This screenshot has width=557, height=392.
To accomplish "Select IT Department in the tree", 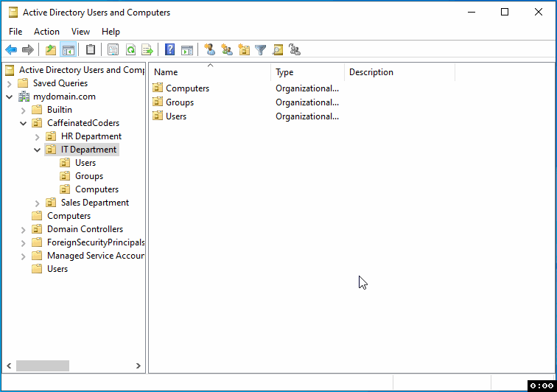I will [89, 150].
